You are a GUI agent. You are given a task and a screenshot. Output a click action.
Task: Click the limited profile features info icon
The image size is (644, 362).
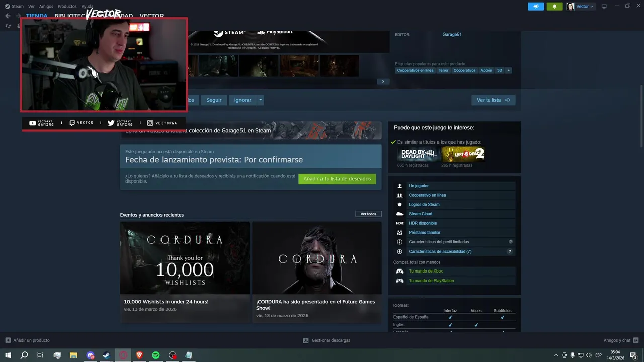(399, 242)
